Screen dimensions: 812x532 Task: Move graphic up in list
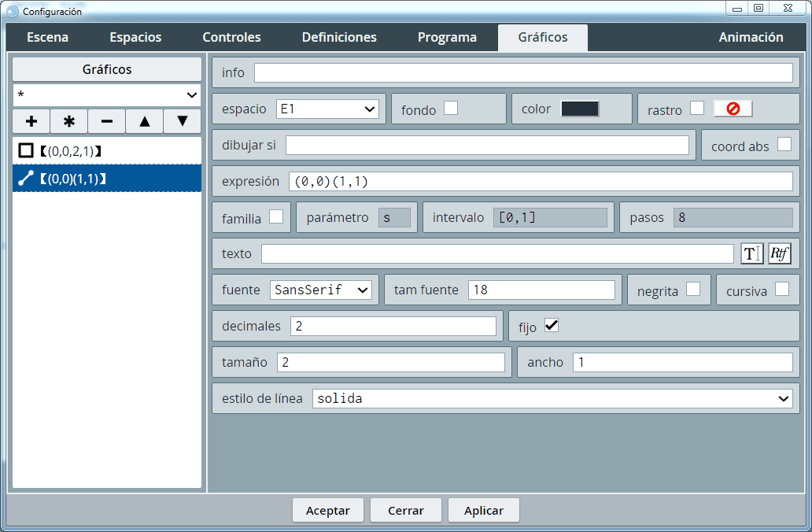[145, 121]
